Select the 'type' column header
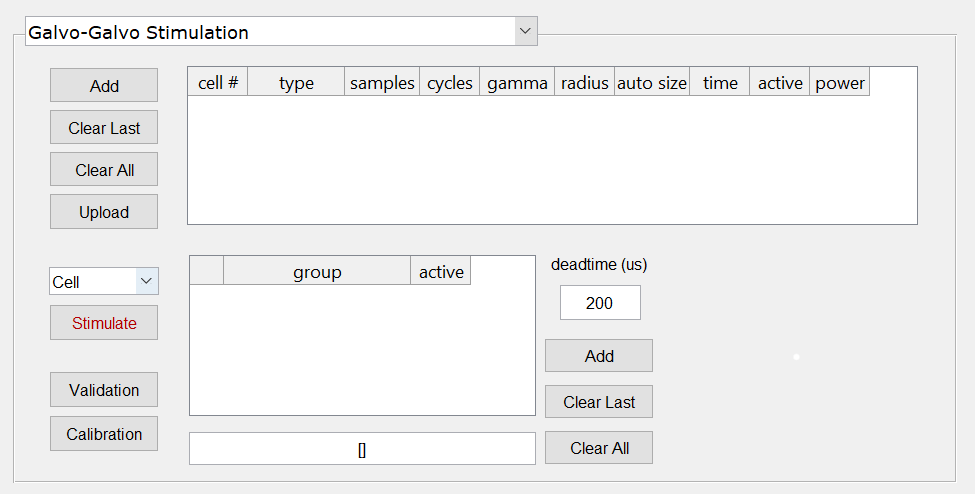 [296, 83]
